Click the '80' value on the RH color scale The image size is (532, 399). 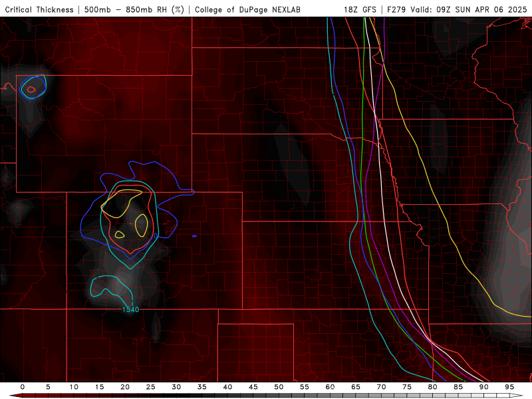tap(432, 387)
